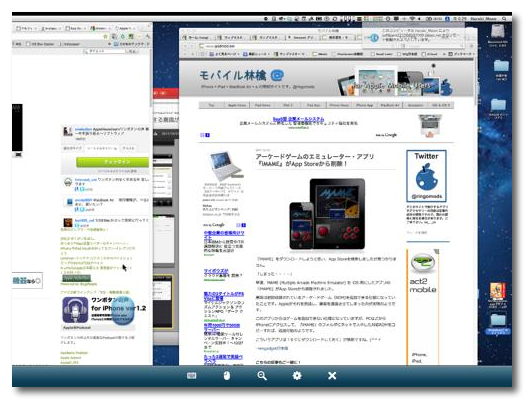The width and height of the screenshot is (524, 399).
Task: Click the モバイル林檎 site title logo
Action: pyautogui.click(x=242, y=76)
